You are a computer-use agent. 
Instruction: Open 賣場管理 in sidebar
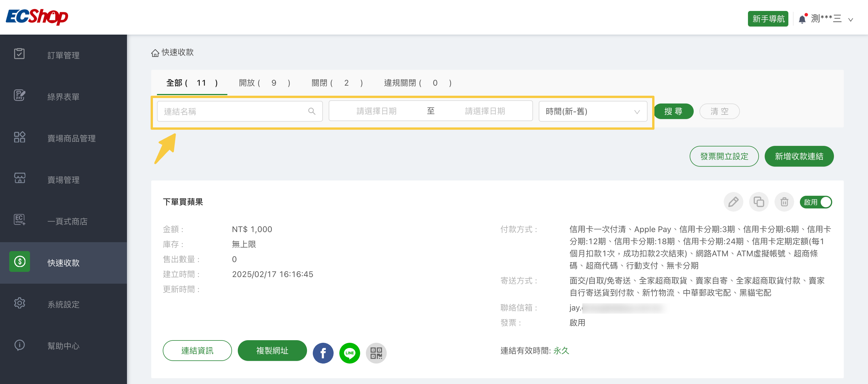(x=63, y=180)
